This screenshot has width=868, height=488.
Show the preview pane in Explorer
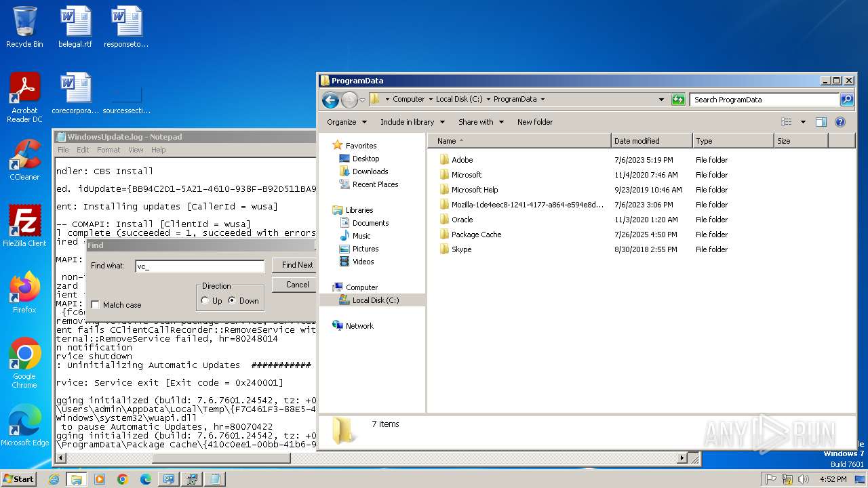[821, 122]
